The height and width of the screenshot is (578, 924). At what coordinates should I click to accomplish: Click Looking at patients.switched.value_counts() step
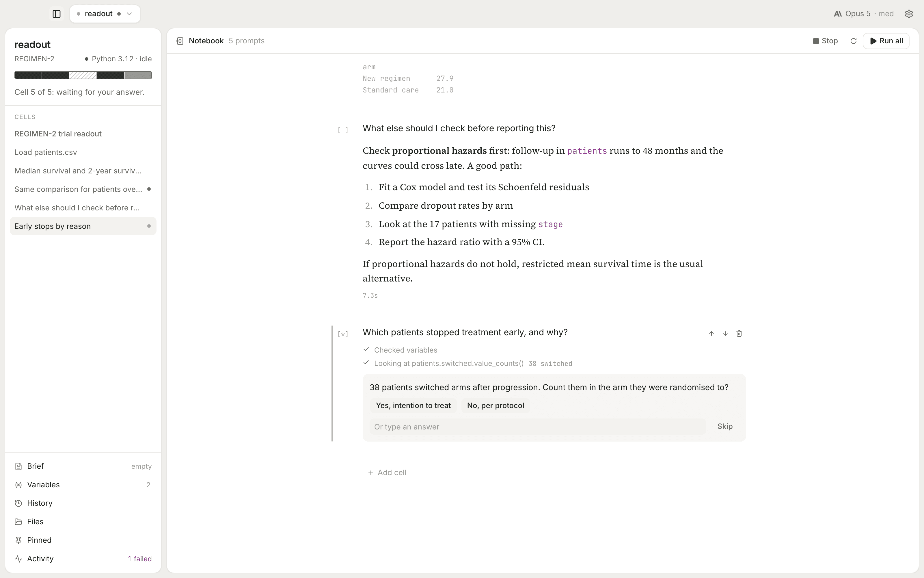467,363
